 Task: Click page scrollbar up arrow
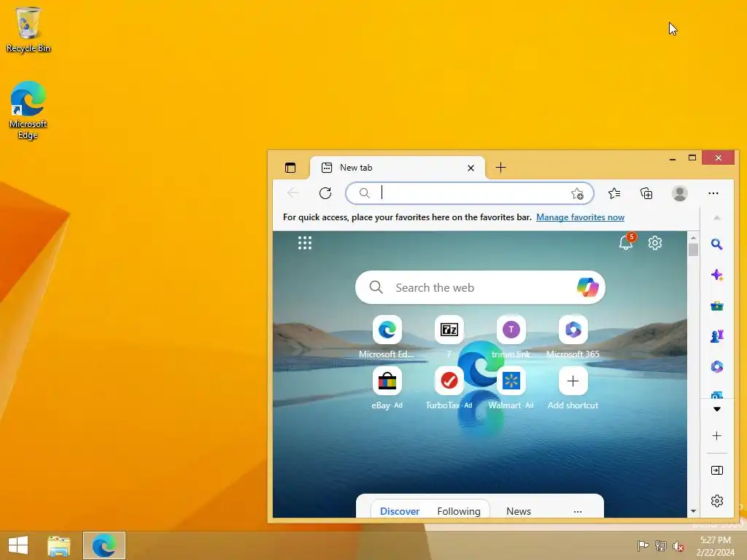[693, 237]
